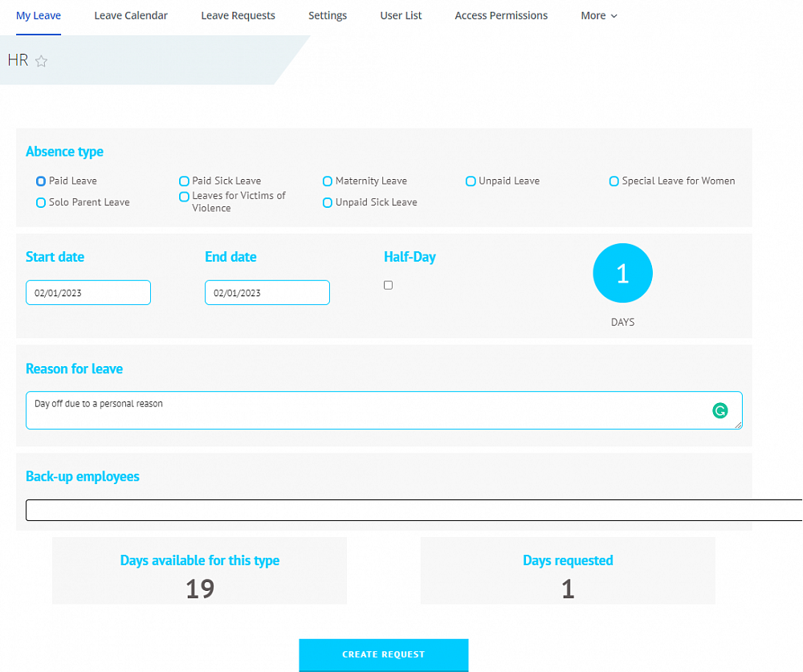Go to Access Permissions
Image resolution: width=803 pixels, height=672 pixels.
(501, 15)
